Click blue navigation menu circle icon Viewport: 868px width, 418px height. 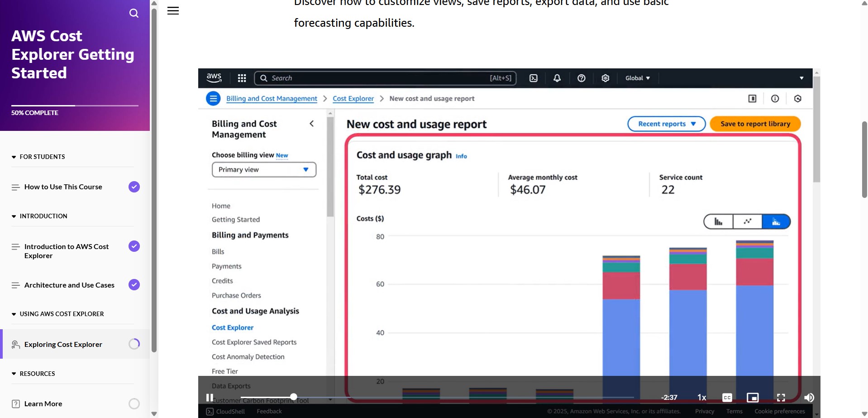click(x=213, y=98)
